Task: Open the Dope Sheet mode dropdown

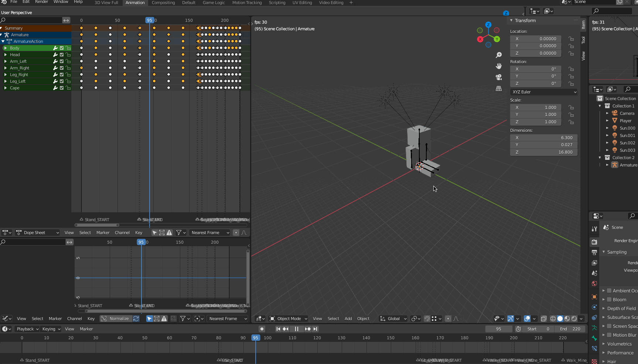Action: (37, 233)
